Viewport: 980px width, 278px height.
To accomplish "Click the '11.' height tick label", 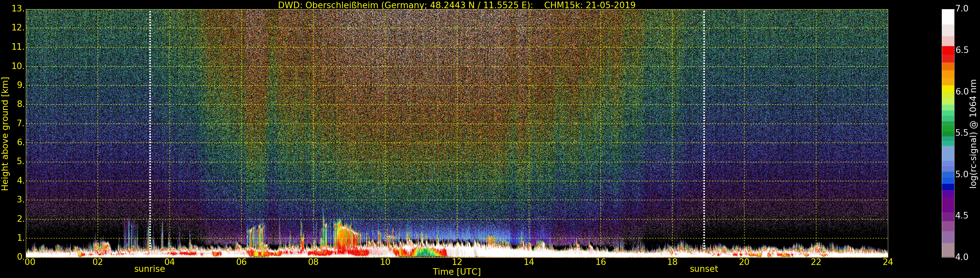I will 18,47.
